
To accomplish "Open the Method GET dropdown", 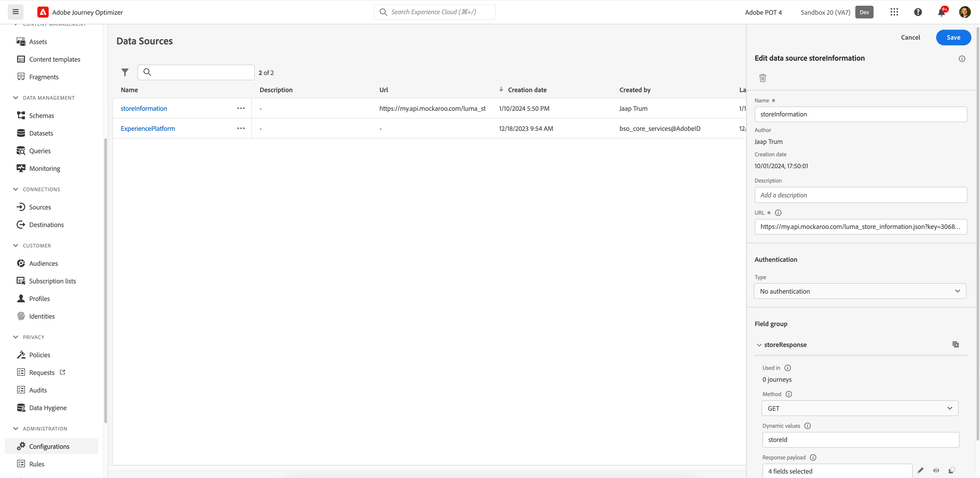I will point(860,408).
